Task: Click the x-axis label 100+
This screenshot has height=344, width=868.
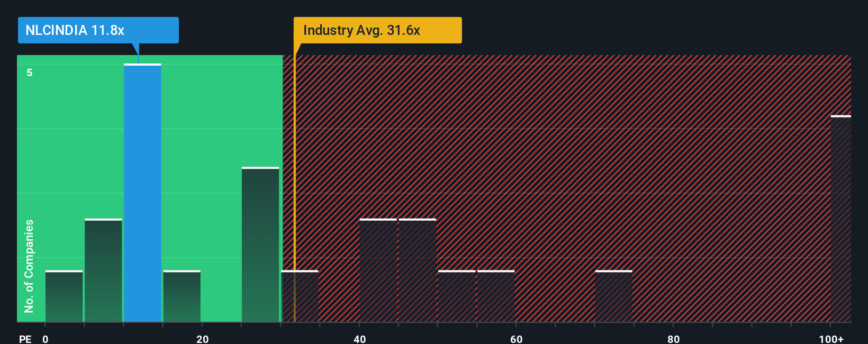Action: (831, 339)
